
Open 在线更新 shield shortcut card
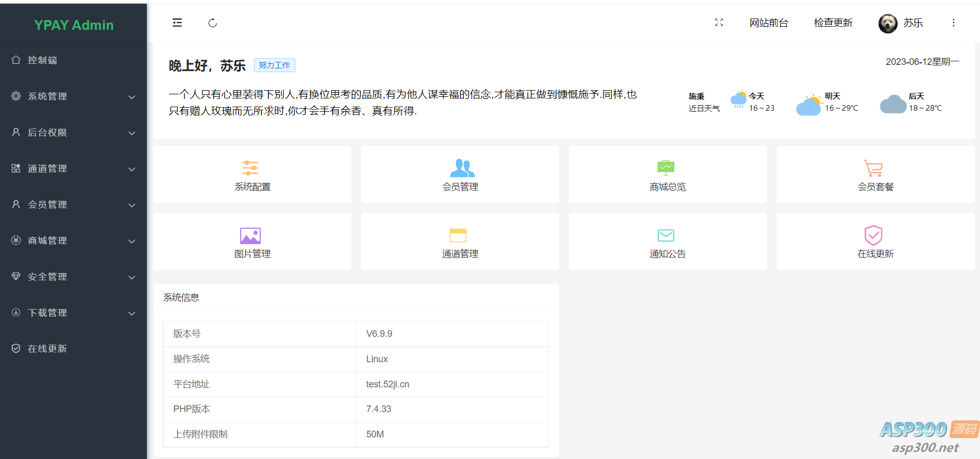(875, 242)
